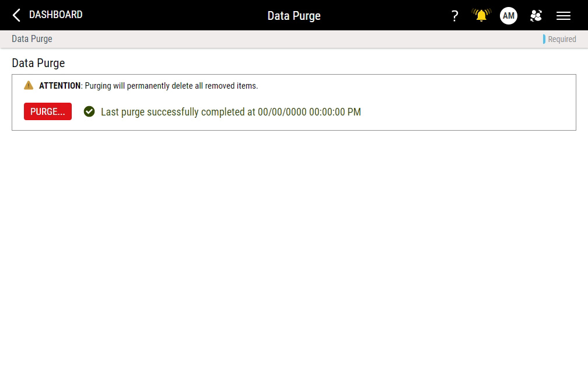Open notifications with the ringing bell icon

[x=480, y=16]
